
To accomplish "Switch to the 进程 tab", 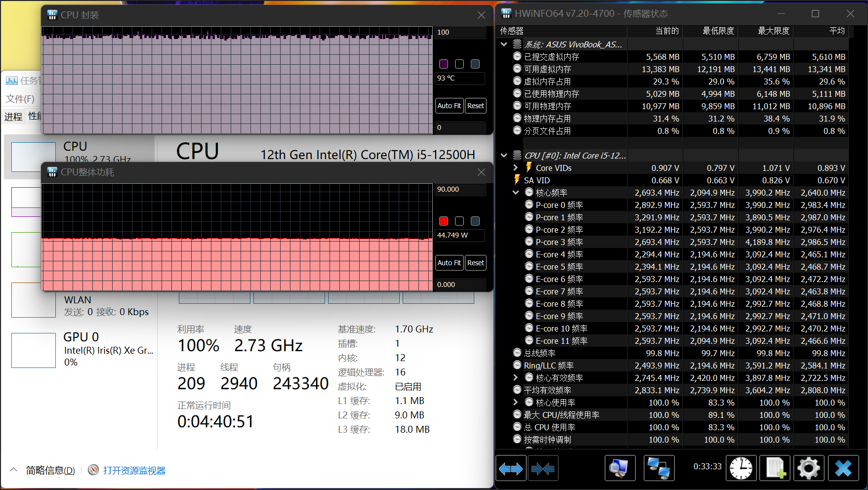I will (13, 117).
